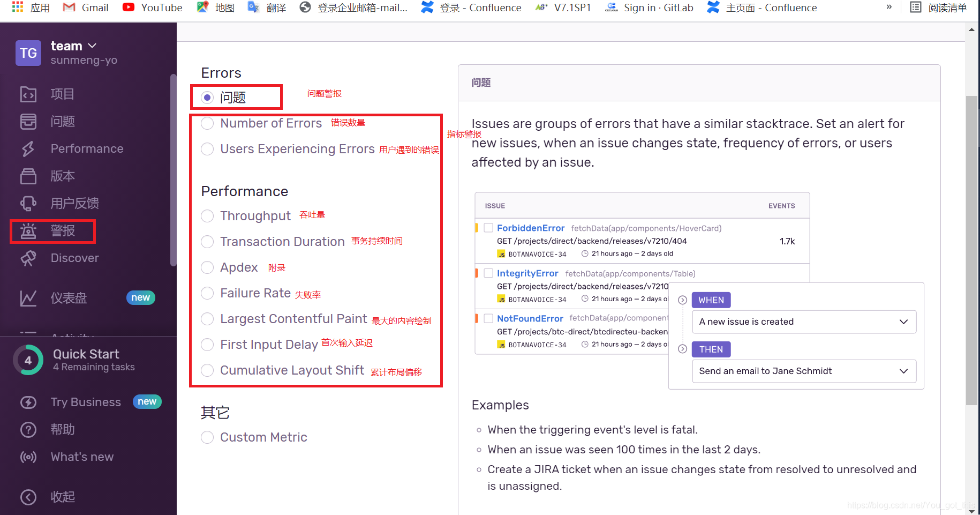The height and width of the screenshot is (515, 980).
Task: Open the 地图 maps bookmark
Action: pos(215,8)
